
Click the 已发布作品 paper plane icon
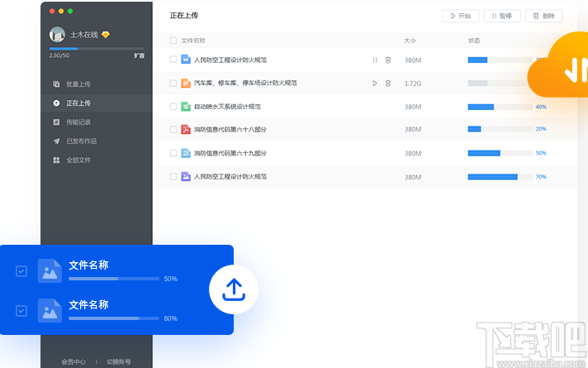click(56, 141)
